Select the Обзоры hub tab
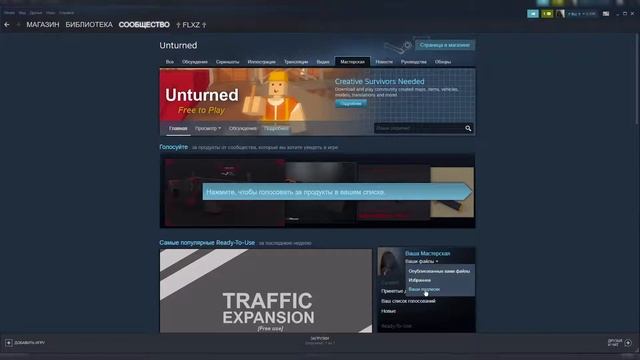This screenshot has width=640, height=360. pyautogui.click(x=443, y=62)
